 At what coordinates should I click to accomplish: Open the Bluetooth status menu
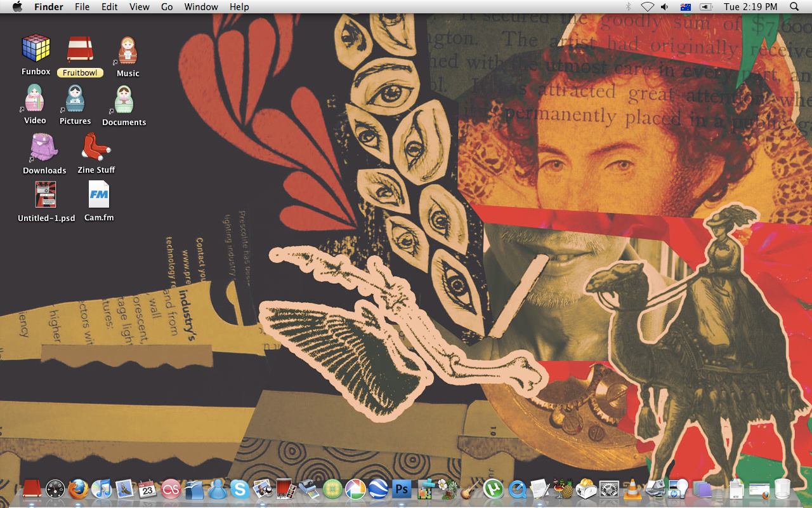click(x=629, y=7)
